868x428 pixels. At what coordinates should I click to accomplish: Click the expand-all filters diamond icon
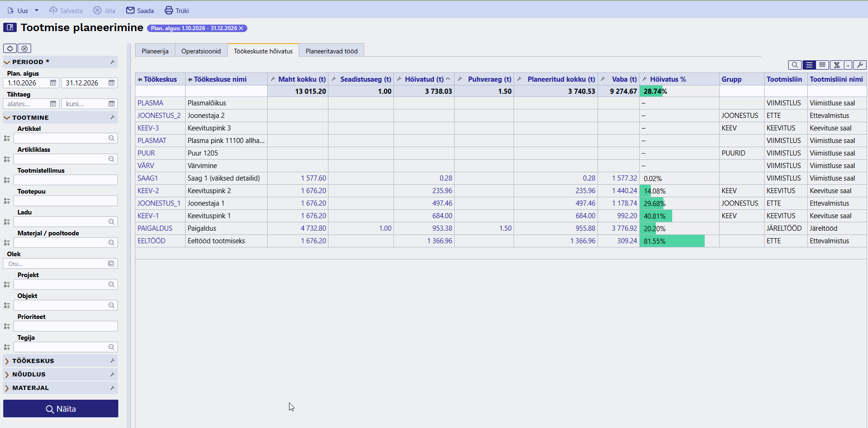(x=10, y=48)
